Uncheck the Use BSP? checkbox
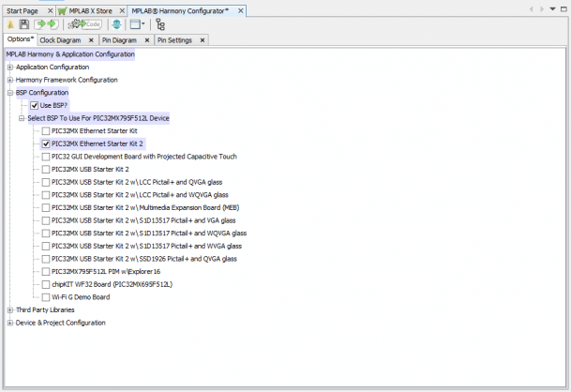 [35, 106]
